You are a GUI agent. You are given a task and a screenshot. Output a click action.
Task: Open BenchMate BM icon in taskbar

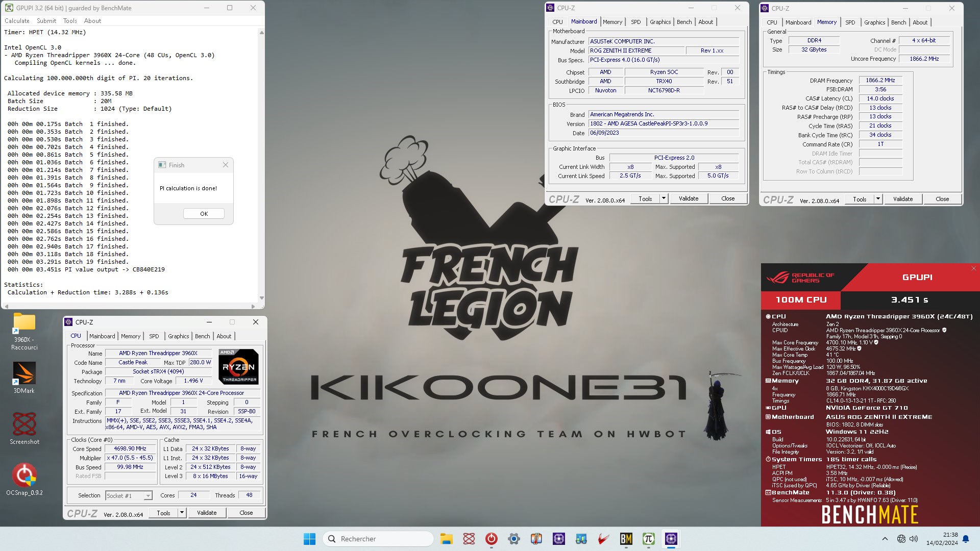coord(626,539)
